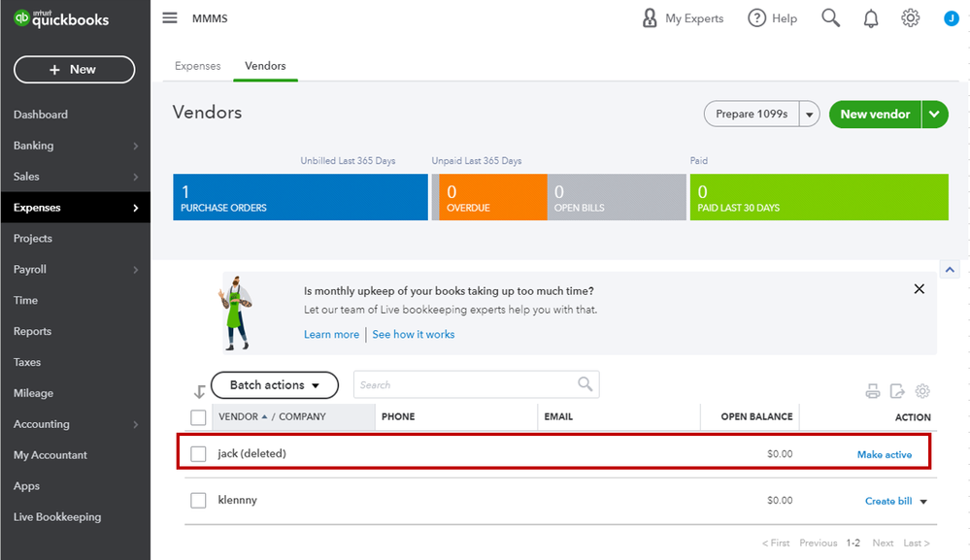Click the My Experts person icon
Image resolution: width=970 pixels, height=560 pixels.
650,17
